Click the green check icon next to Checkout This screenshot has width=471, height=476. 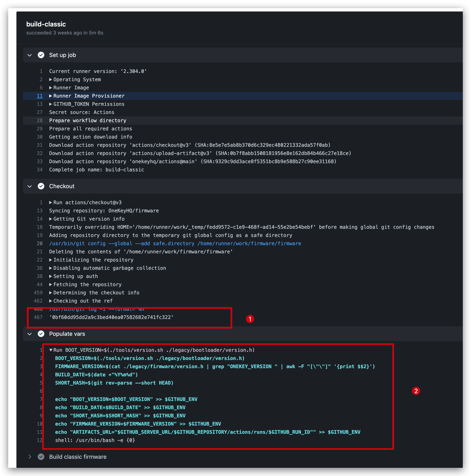tap(41, 186)
